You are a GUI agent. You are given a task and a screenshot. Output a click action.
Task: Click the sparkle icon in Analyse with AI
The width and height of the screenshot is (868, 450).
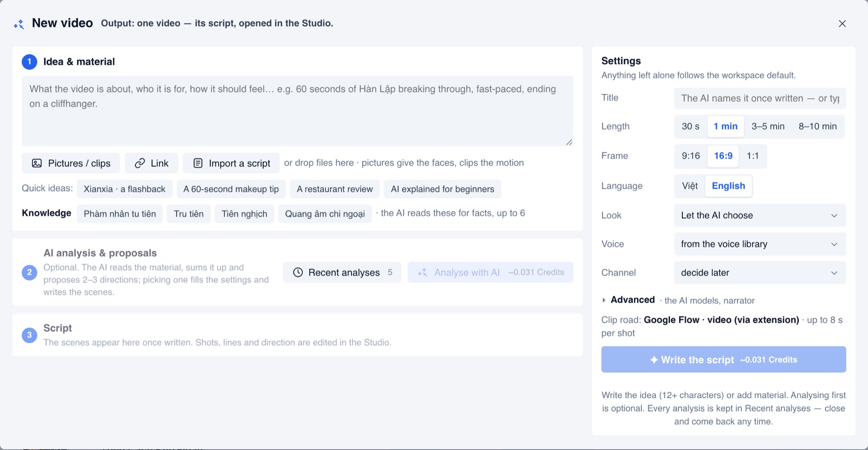pos(423,273)
